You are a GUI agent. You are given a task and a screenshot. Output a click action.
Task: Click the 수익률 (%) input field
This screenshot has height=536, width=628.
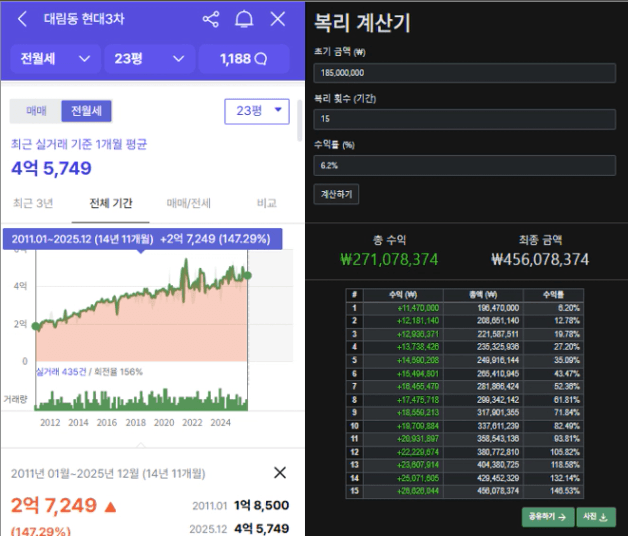pos(464,165)
